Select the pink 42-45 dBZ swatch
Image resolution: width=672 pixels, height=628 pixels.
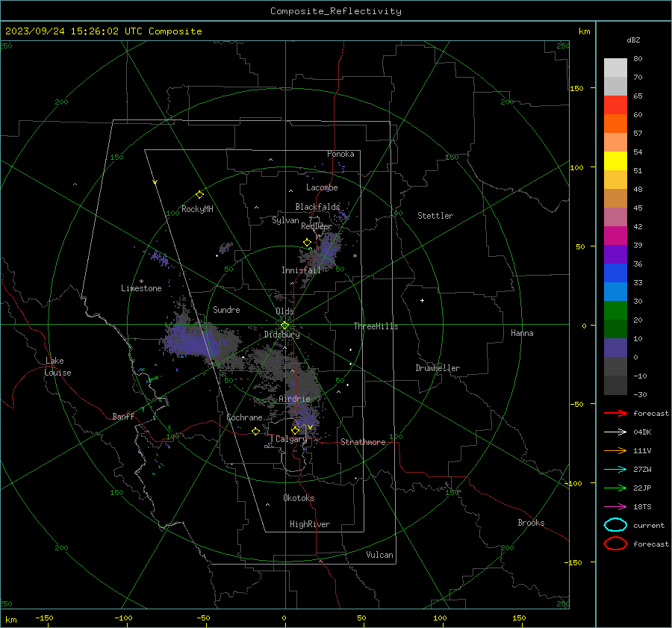tap(615, 217)
